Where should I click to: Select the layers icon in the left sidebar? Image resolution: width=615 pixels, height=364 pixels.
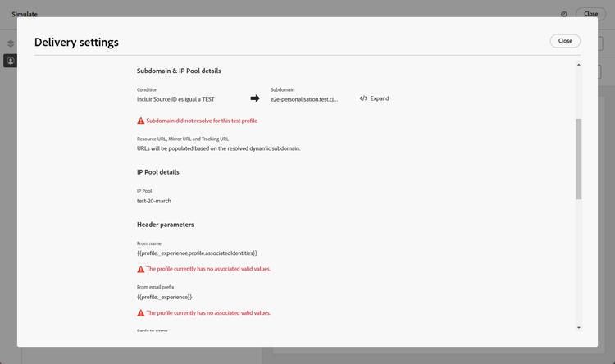point(11,43)
